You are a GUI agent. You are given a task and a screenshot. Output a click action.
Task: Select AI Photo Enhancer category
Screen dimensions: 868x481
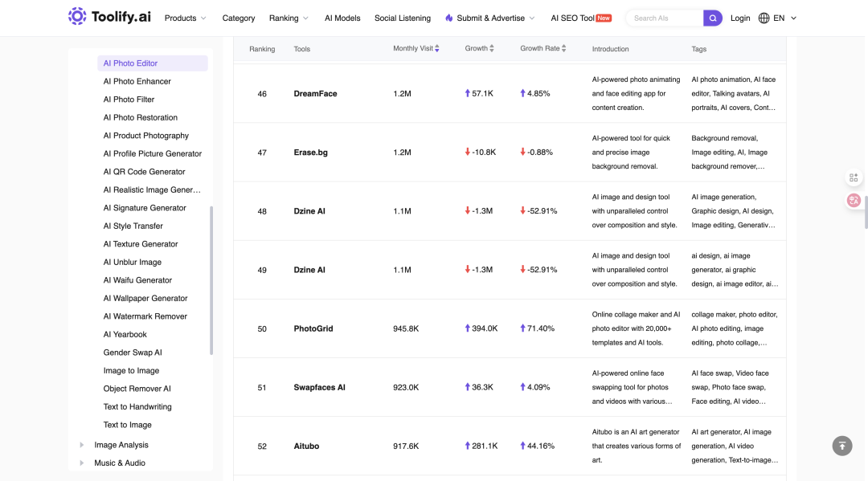(137, 81)
